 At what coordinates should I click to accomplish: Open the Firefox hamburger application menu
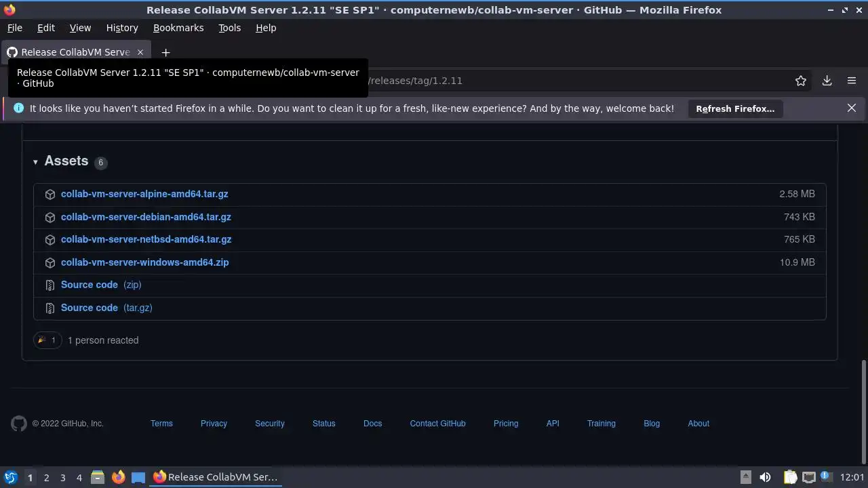coord(852,81)
